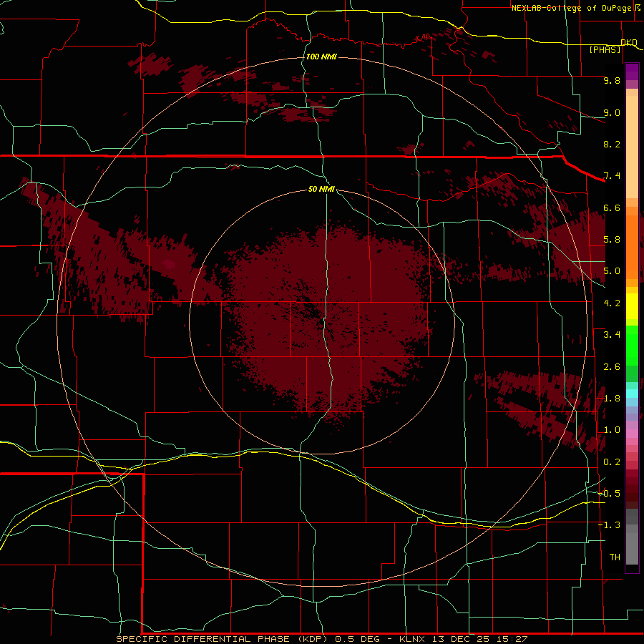Click the orange band of the color bar
644x644 pixels.
[632, 248]
